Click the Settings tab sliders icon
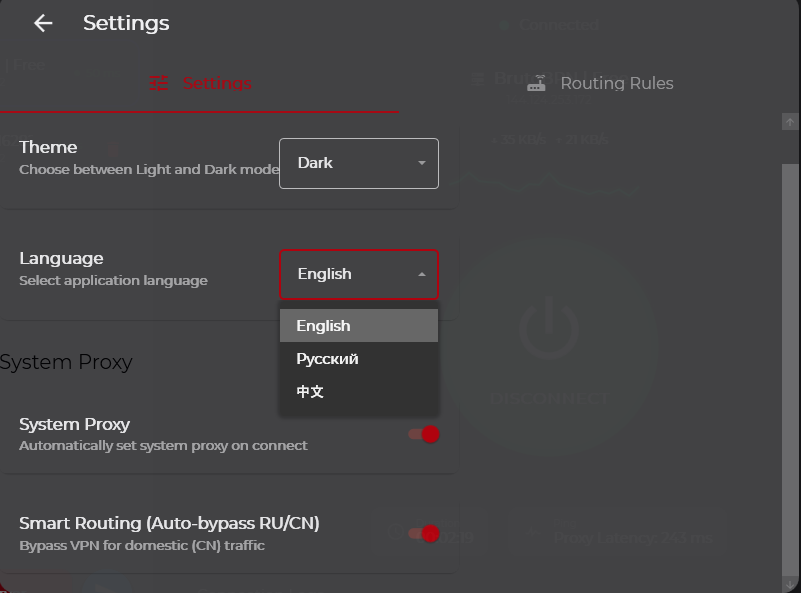801x593 pixels. pos(158,83)
